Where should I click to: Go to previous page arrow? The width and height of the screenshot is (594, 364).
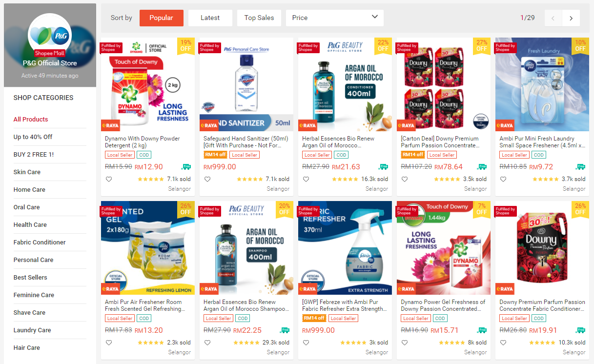coord(553,18)
